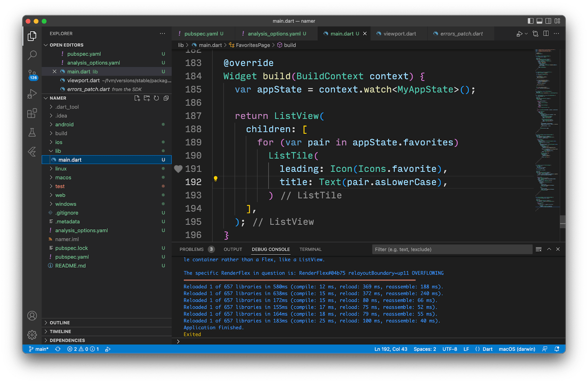Open the Testing (beaker) activity bar icon
Image resolution: width=588 pixels, height=383 pixels.
tap(32, 133)
